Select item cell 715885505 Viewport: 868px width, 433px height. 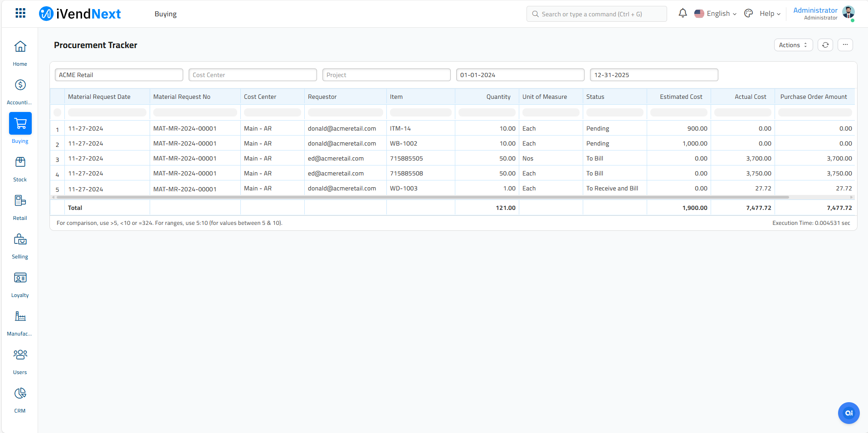click(x=421, y=158)
